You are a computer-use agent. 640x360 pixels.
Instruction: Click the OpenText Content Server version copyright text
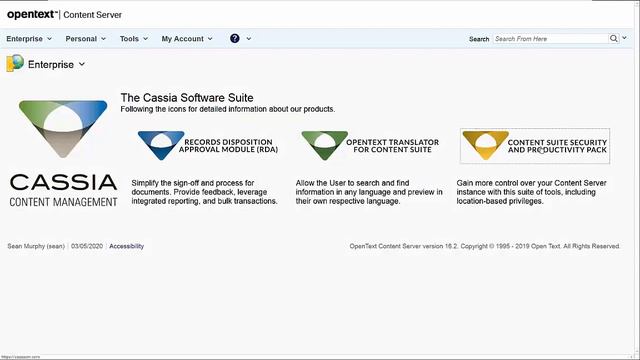click(x=484, y=246)
